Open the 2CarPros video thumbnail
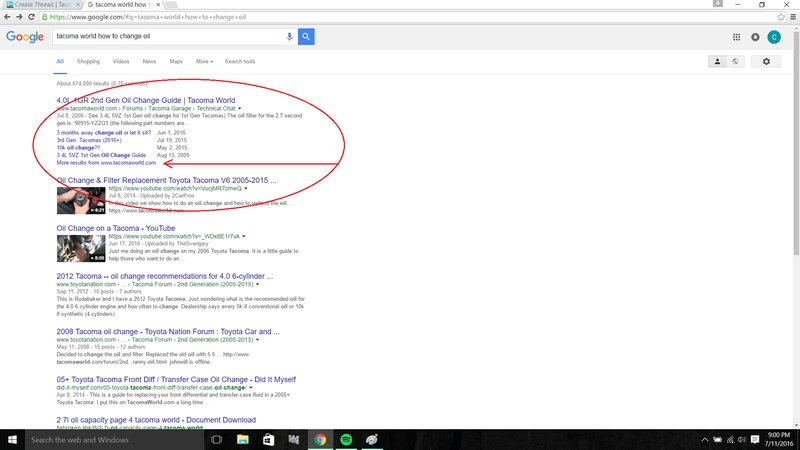Screen dimensions: 800x450 pyautogui.click(x=81, y=200)
